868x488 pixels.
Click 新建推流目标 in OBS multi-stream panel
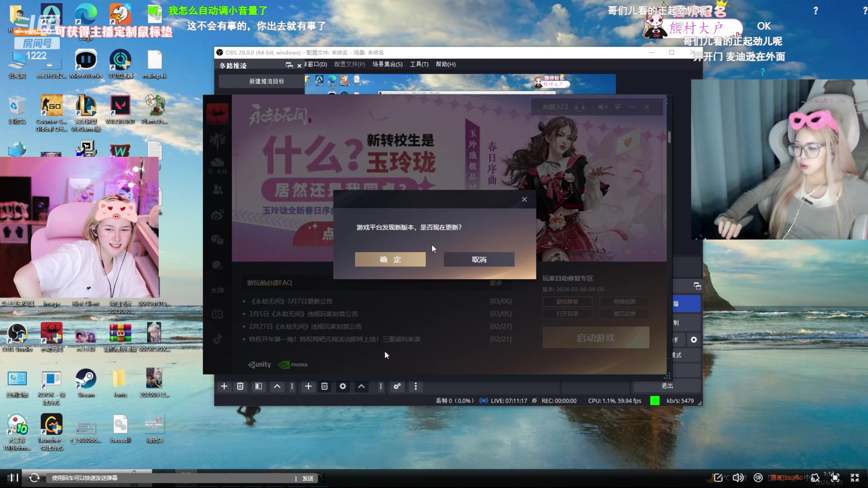pyautogui.click(x=267, y=81)
